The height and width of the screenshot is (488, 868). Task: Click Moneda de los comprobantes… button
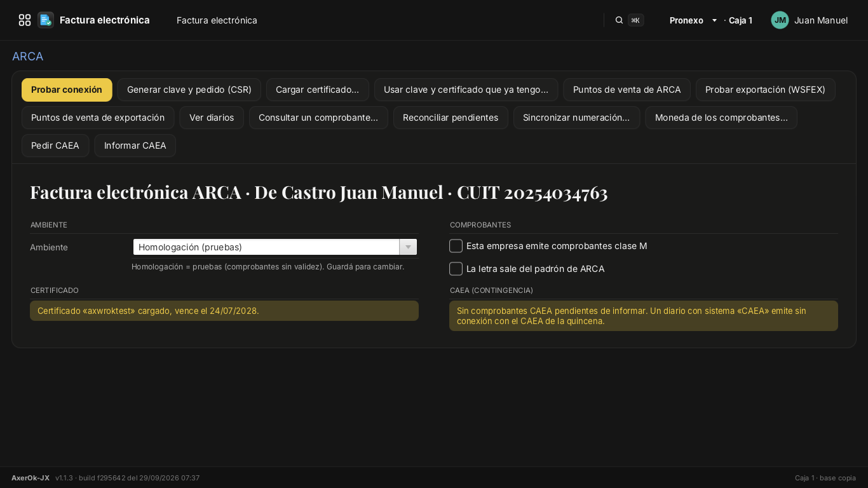721,118
